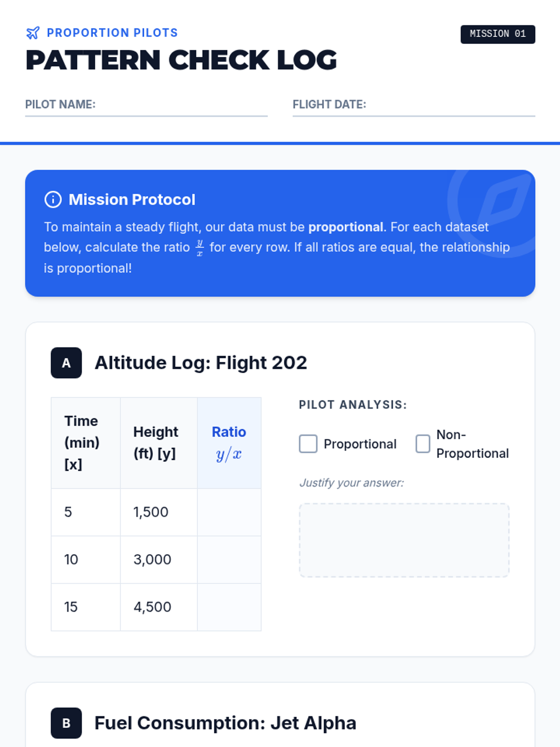This screenshot has height=747, width=560.
Task: Check the Non-Proportional checkbox
Action: coord(423,444)
